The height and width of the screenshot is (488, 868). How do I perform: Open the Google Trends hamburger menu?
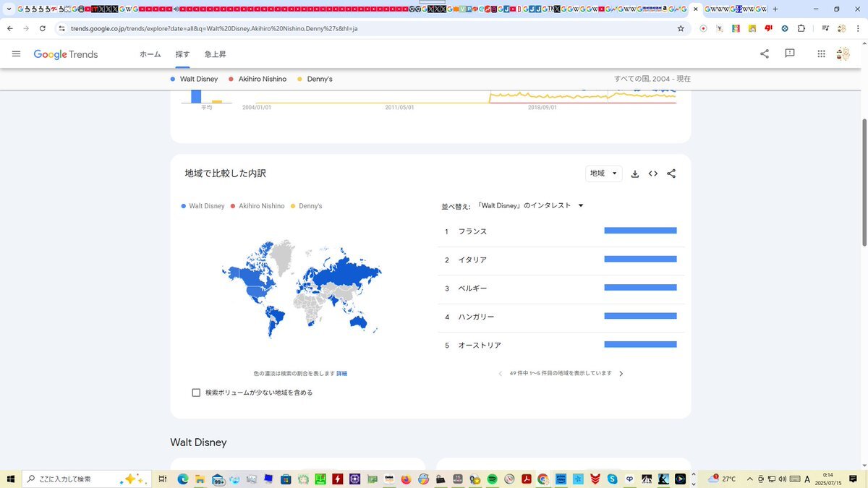click(x=17, y=54)
